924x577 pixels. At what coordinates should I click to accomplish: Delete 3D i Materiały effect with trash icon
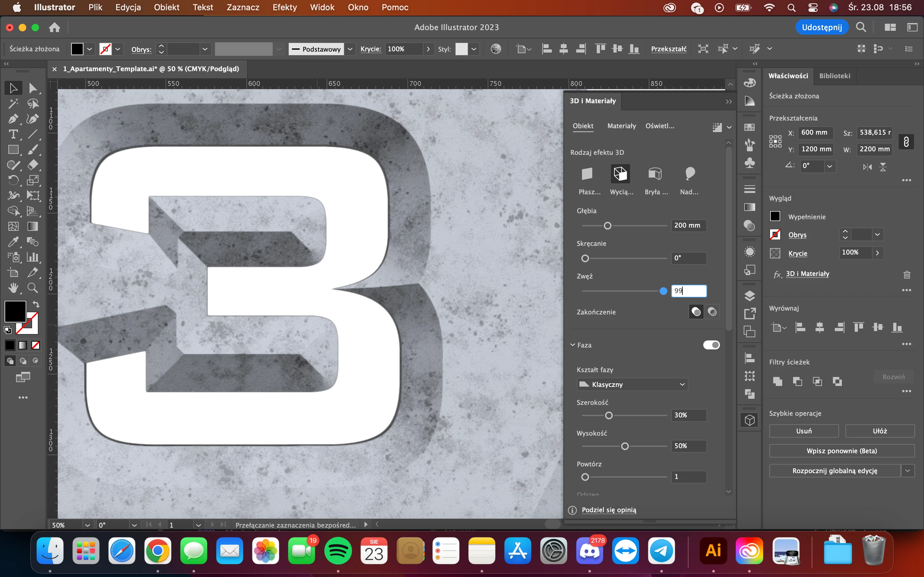pos(907,274)
